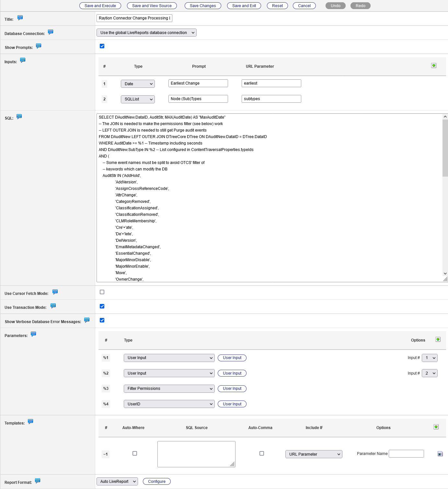
Task: Open the Report Format help bubble icon
Action: pyautogui.click(x=38, y=481)
